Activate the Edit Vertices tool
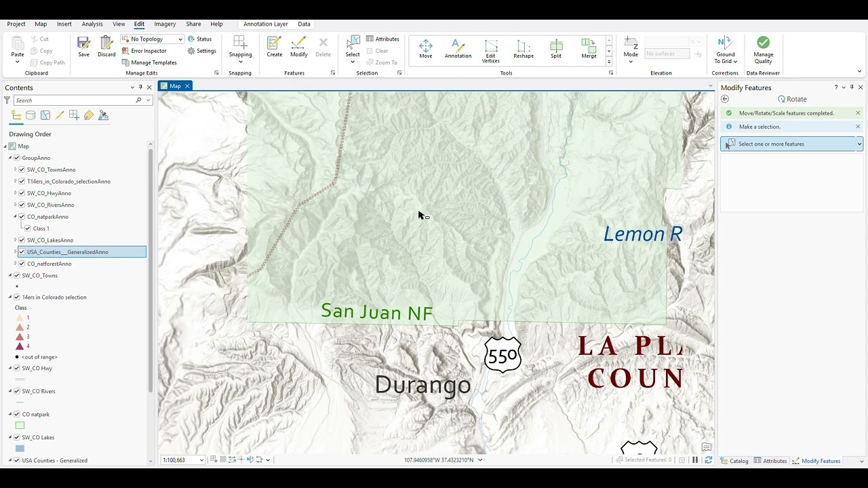Viewport: 868px width, 488px height. [x=490, y=51]
